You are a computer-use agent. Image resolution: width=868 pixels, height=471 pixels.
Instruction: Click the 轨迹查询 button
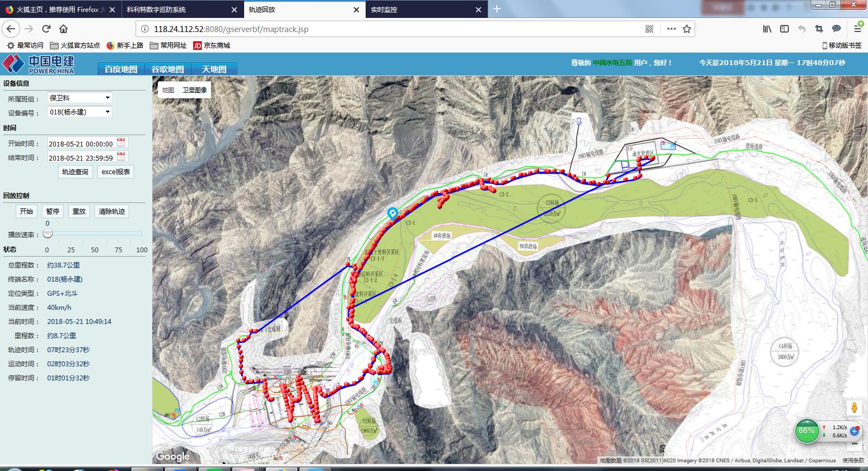[75, 171]
